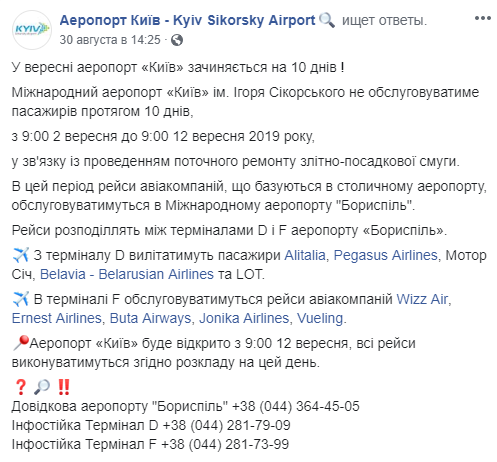The width and height of the screenshot is (497, 462).
Task: Open the post timestamp 30 августа в 14:25
Action: pos(110,40)
